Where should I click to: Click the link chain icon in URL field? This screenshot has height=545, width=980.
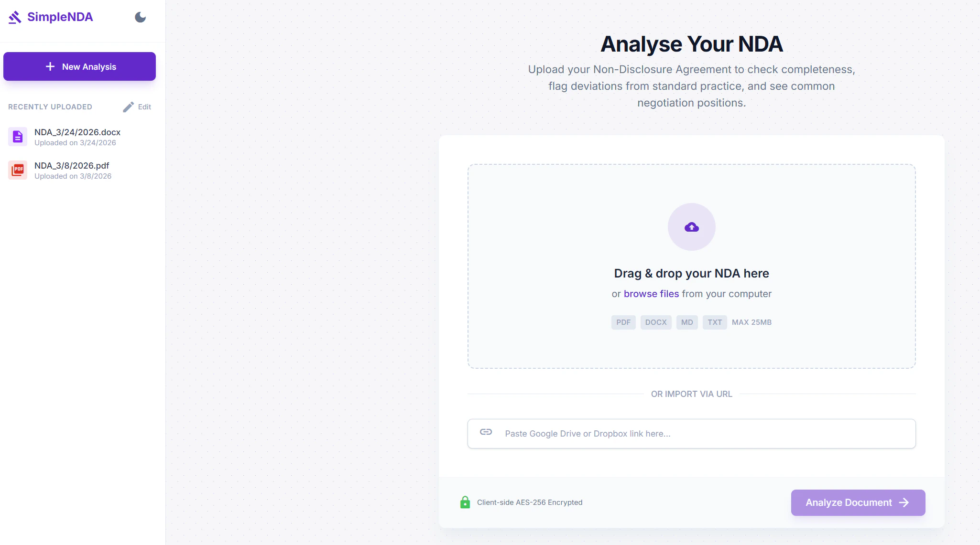(x=486, y=432)
